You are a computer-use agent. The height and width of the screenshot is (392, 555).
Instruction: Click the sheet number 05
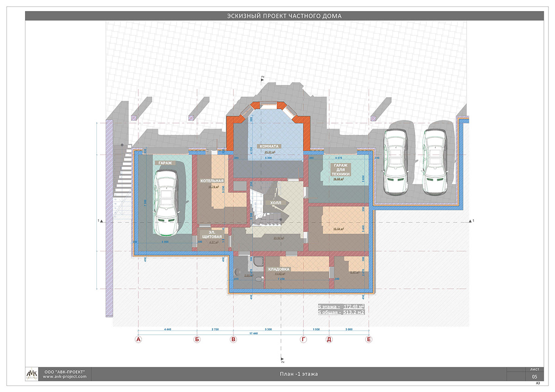[x=535, y=377]
